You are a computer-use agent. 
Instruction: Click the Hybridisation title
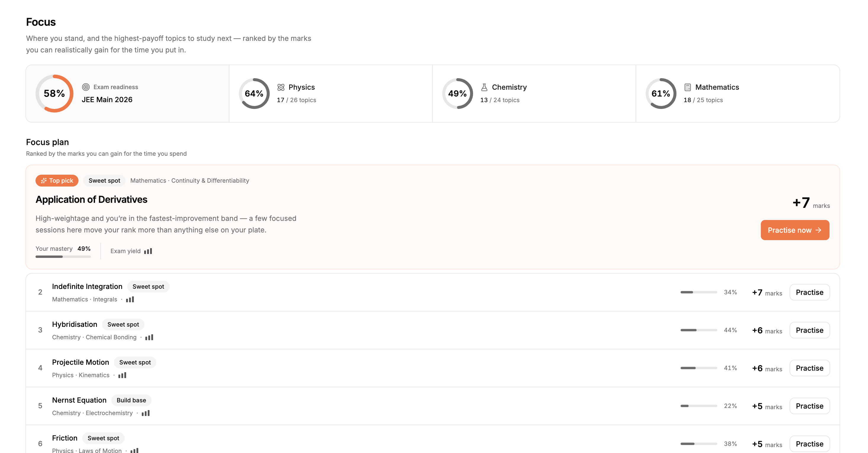pyautogui.click(x=75, y=324)
